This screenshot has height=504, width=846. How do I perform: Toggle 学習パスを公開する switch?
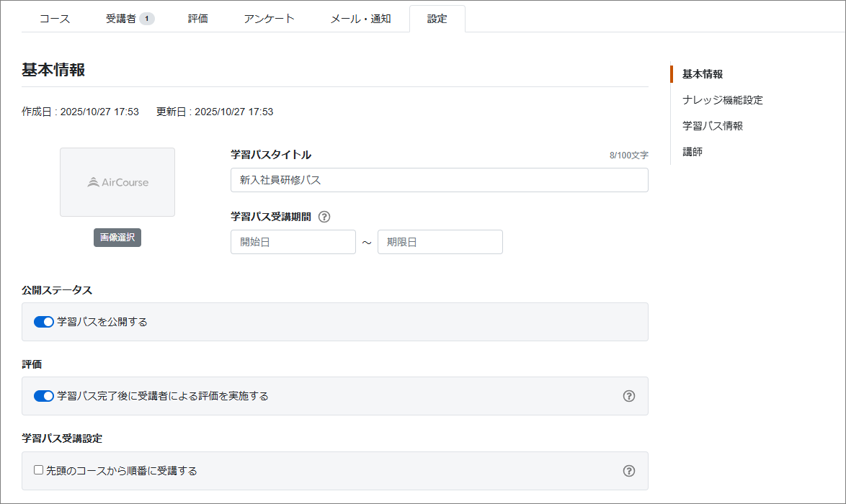click(x=44, y=322)
